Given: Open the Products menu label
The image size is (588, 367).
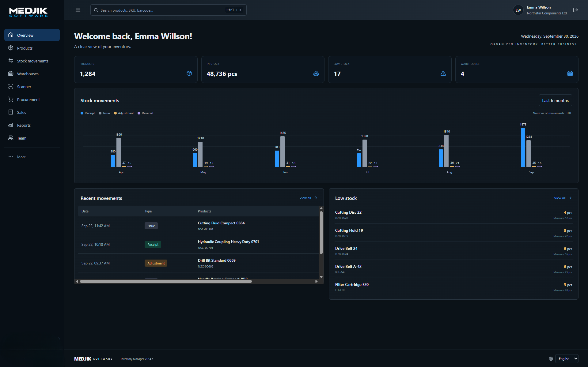Looking at the screenshot, I should (x=25, y=48).
